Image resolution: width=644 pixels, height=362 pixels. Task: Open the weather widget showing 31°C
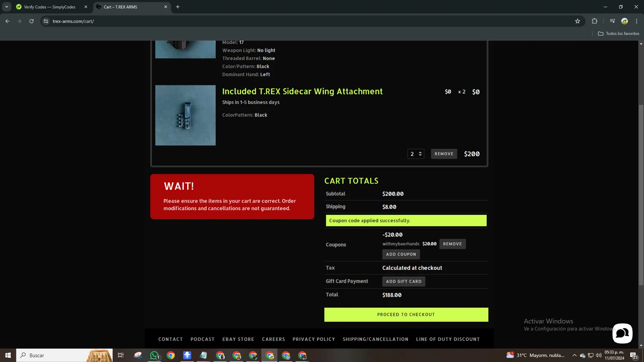[x=535, y=355]
